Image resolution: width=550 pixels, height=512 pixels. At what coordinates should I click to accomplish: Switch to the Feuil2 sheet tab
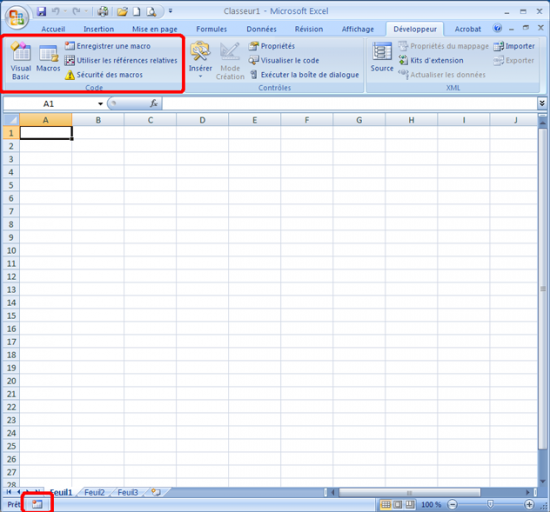pos(94,492)
